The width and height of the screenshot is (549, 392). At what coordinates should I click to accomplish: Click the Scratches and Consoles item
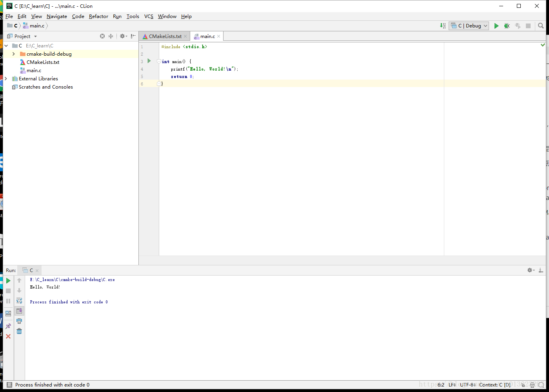coord(45,87)
